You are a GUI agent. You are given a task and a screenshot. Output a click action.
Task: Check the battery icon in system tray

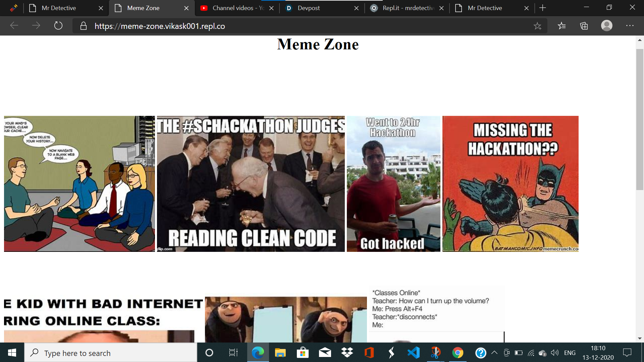pyautogui.click(x=519, y=353)
